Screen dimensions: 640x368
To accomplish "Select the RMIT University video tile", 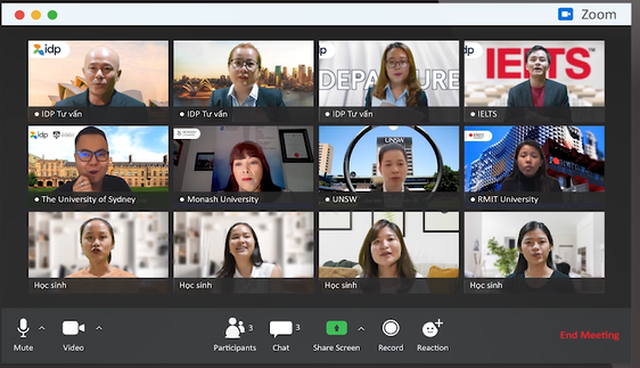I will coord(534,166).
